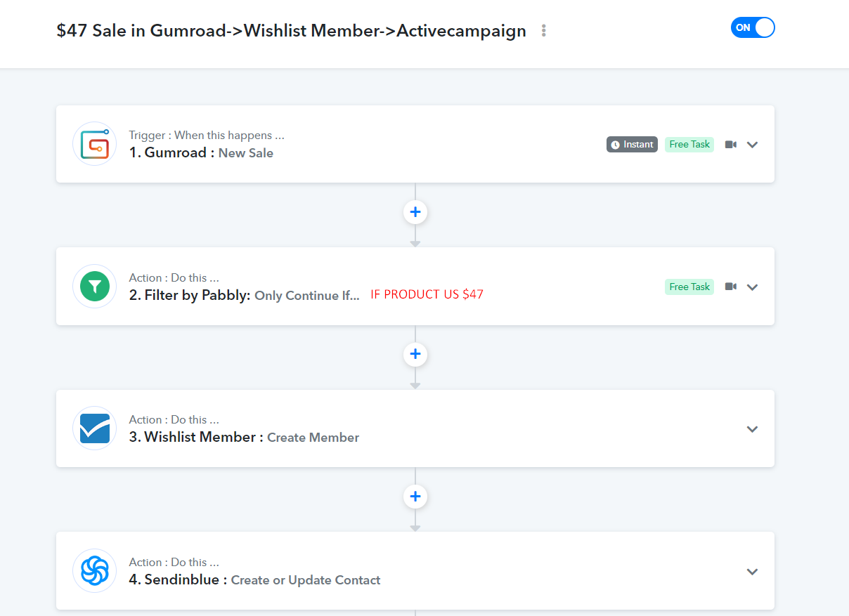Click the Instant badge on the Gumroad step
Image resolution: width=849 pixels, height=616 pixels.
tap(632, 145)
